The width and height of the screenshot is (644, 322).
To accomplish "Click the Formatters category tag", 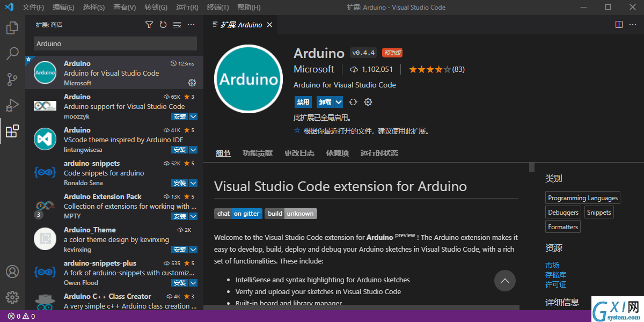I will pyautogui.click(x=563, y=227).
